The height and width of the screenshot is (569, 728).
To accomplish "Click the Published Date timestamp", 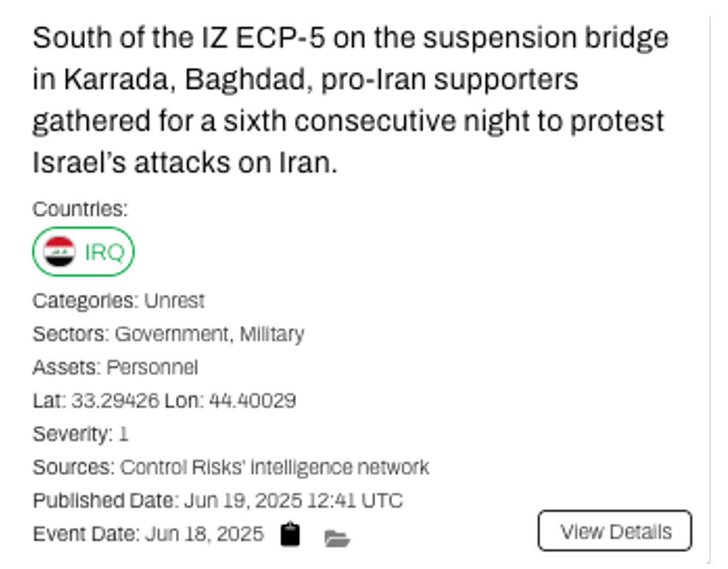I will click(x=293, y=501).
